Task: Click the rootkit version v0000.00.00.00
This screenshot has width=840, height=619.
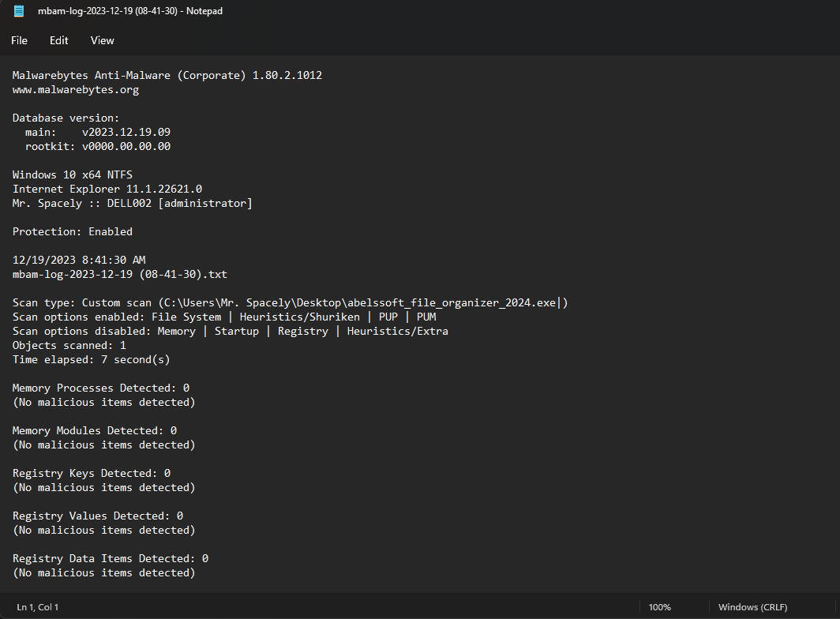Action: pyautogui.click(x=126, y=146)
